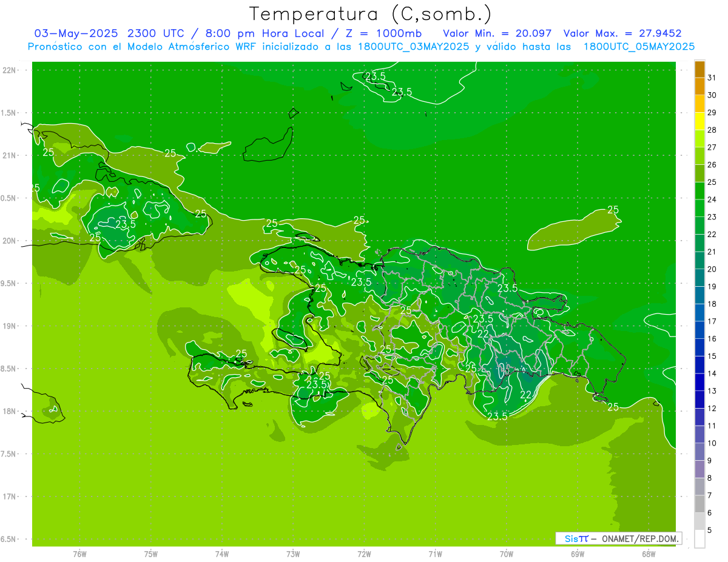
Task: Click the gray legend swatch between 6 and 7
Action: click(x=699, y=504)
